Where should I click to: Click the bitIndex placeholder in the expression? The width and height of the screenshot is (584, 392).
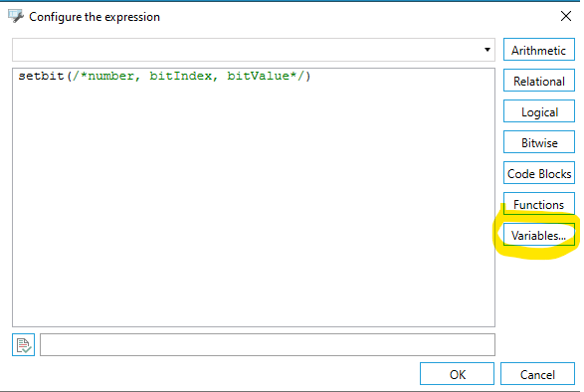tap(180, 76)
